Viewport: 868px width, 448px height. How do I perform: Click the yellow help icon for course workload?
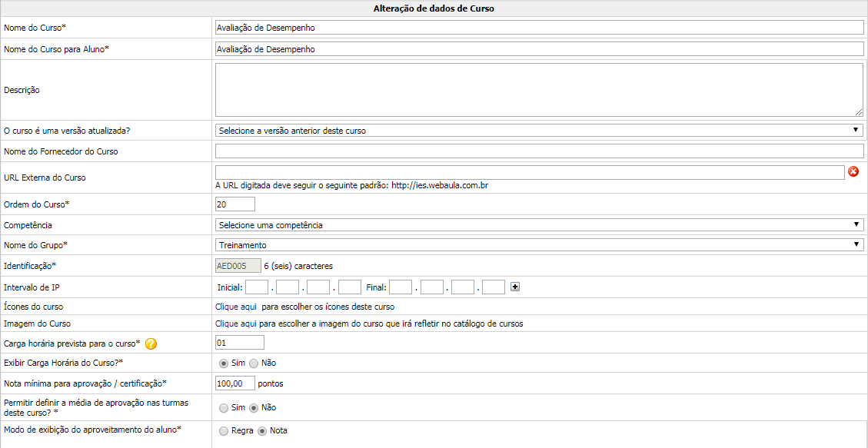pos(151,343)
